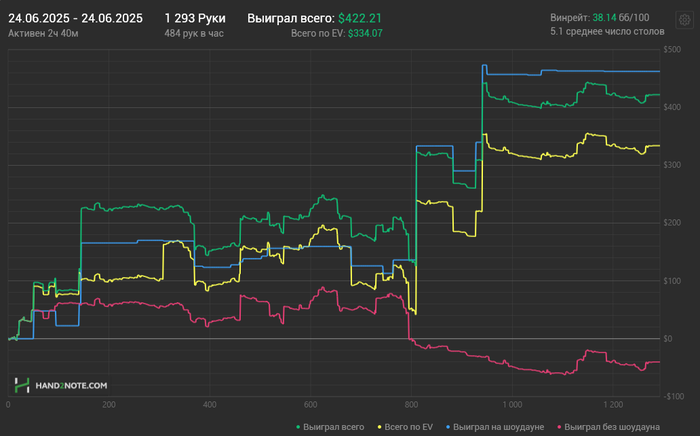Click the 'бб/100' unit text
The width and height of the screenshot is (700, 436).
[x=634, y=18]
